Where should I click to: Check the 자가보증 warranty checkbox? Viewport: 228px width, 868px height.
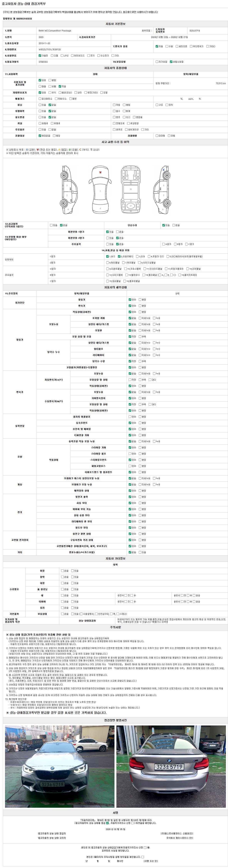click(157, 62)
